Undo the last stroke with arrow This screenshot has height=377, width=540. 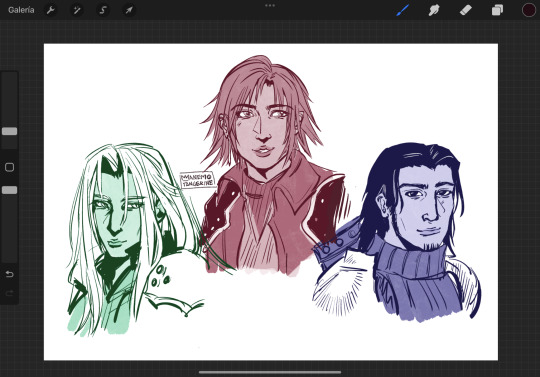pos(10,274)
